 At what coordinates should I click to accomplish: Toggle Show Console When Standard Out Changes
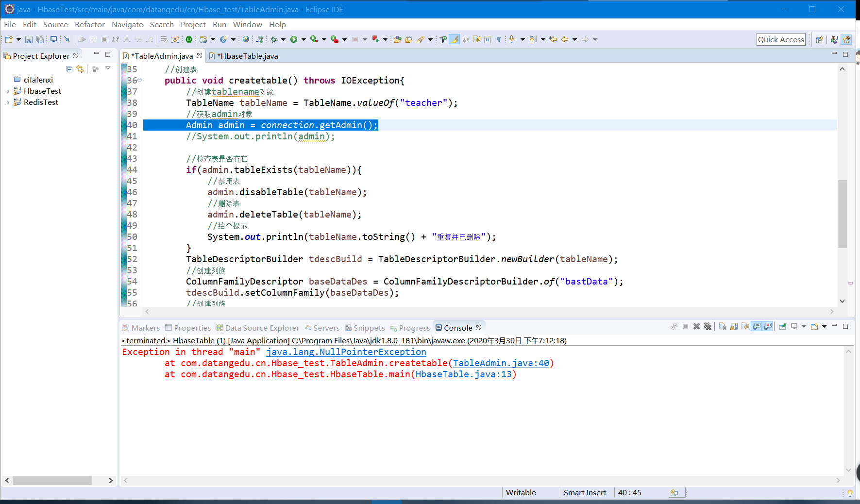pos(757,326)
